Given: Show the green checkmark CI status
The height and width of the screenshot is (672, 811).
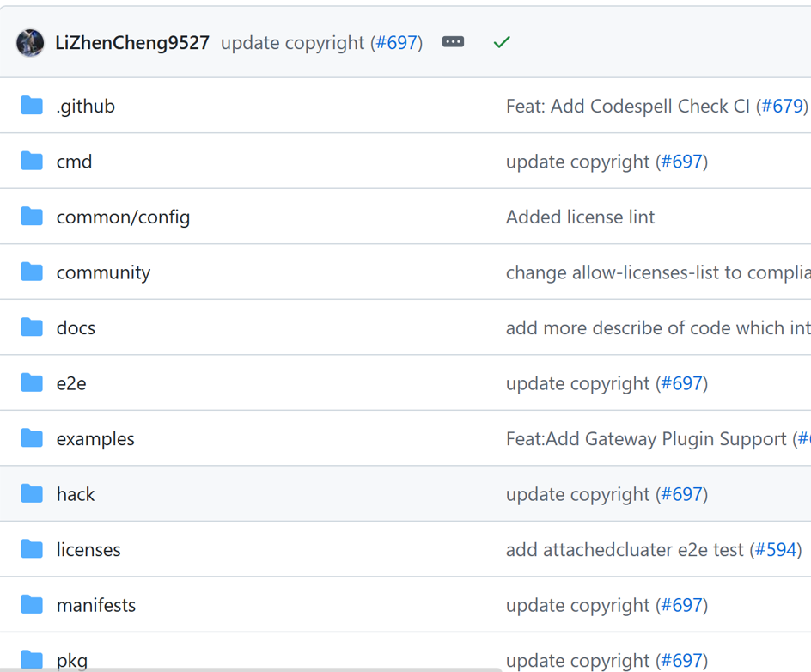Looking at the screenshot, I should pyautogui.click(x=502, y=42).
